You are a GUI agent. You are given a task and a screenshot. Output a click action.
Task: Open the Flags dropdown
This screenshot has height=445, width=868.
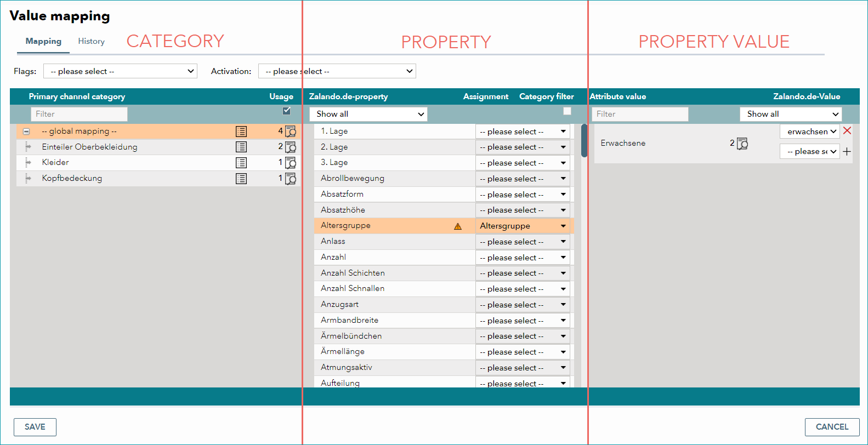[x=121, y=71]
